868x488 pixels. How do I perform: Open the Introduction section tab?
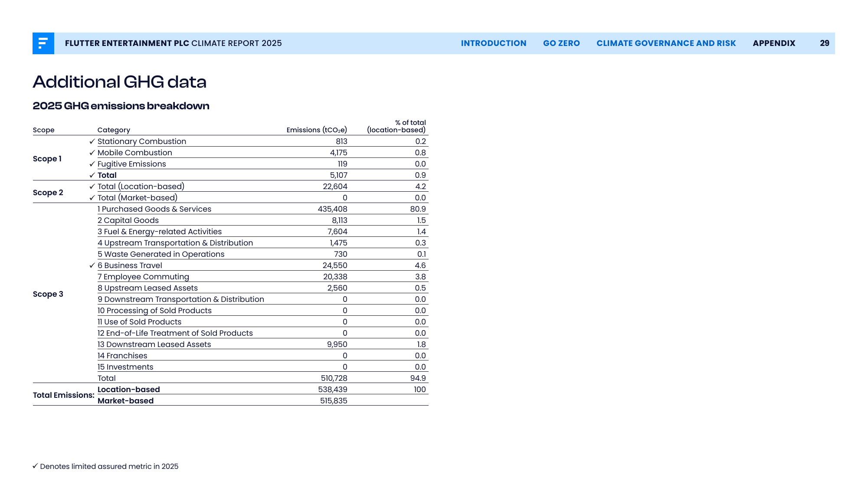(x=494, y=43)
